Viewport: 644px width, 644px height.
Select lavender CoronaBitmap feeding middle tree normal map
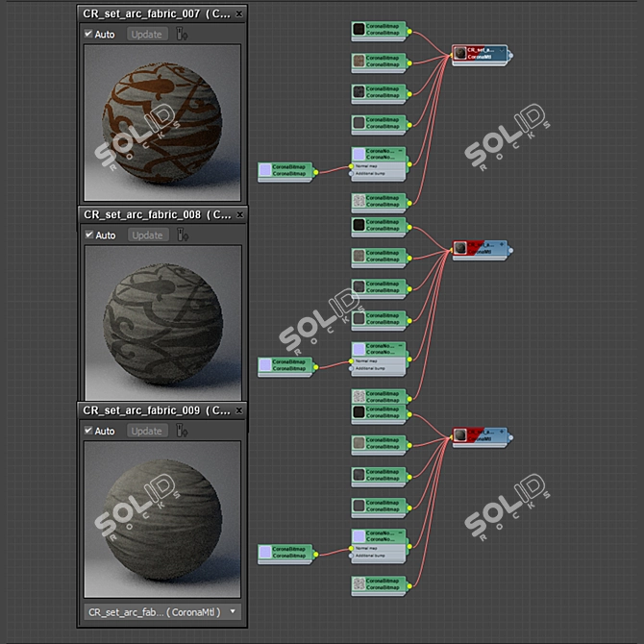(285, 365)
